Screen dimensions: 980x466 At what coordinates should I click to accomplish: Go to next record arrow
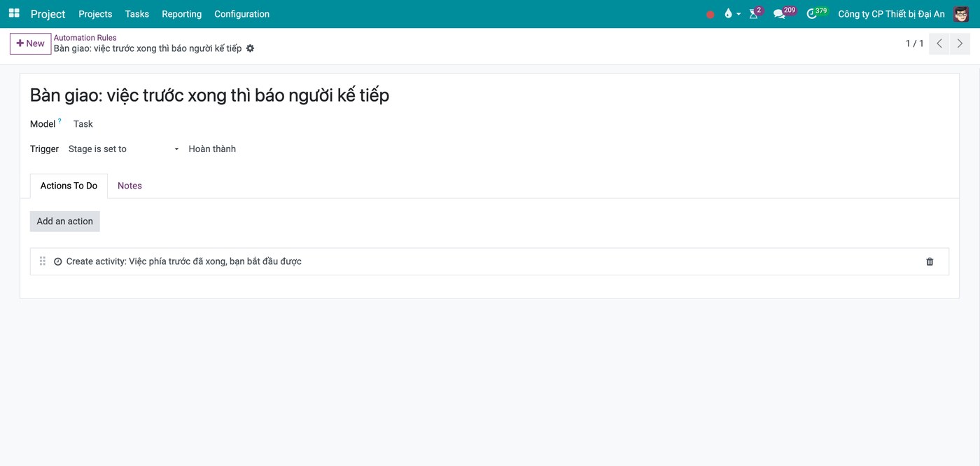point(960,43)
